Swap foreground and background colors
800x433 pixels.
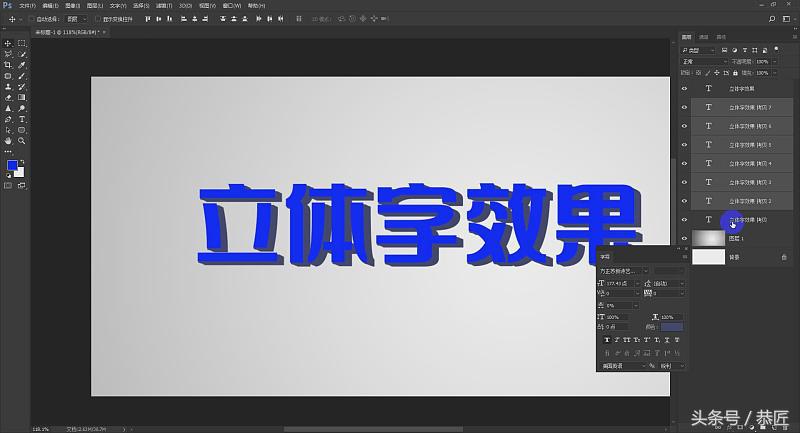[22, 162]
